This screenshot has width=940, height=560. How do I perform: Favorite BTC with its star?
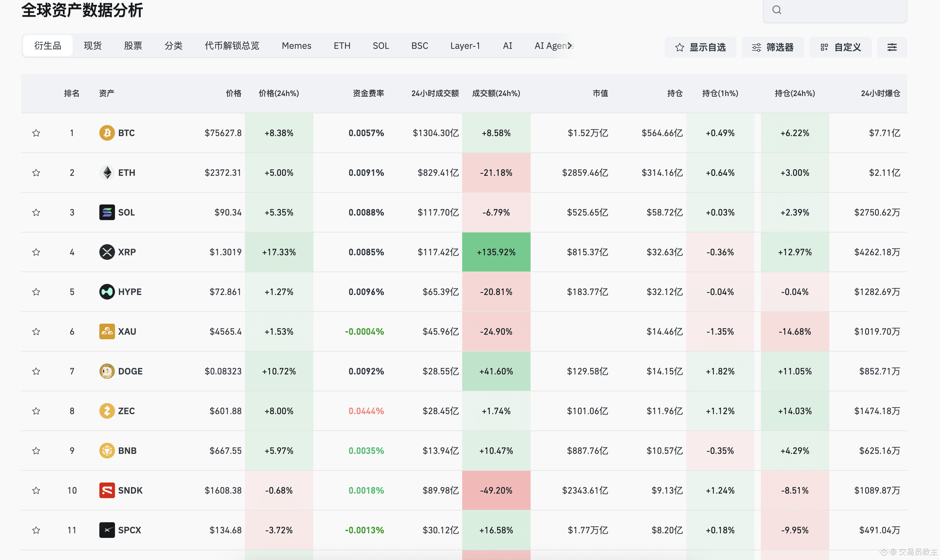click(x=36, y=133)
